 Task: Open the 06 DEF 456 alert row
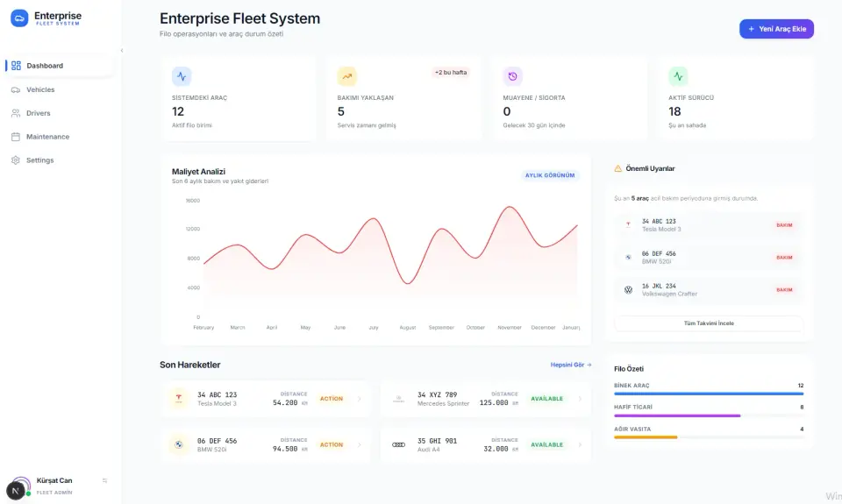pyautogui.click(x=709, y=258)
